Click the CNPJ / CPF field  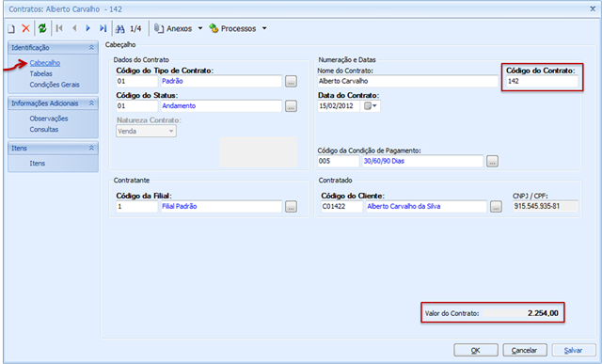(x=546, y=206)
